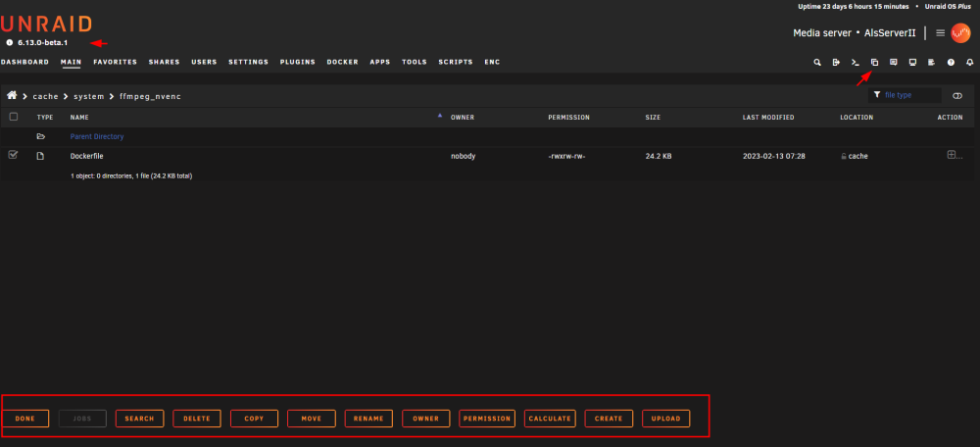Open the Scripts menu item

(x=456, y=62)
